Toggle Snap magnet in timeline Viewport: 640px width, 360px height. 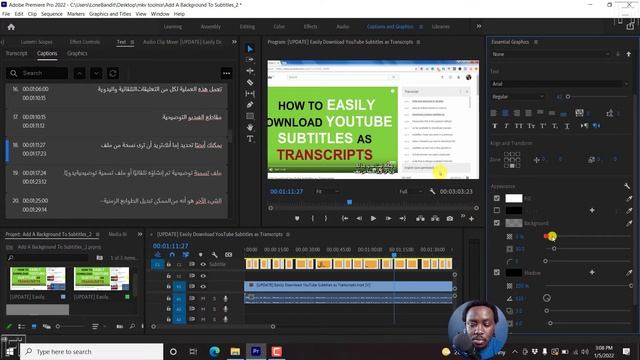coord(172,255)
